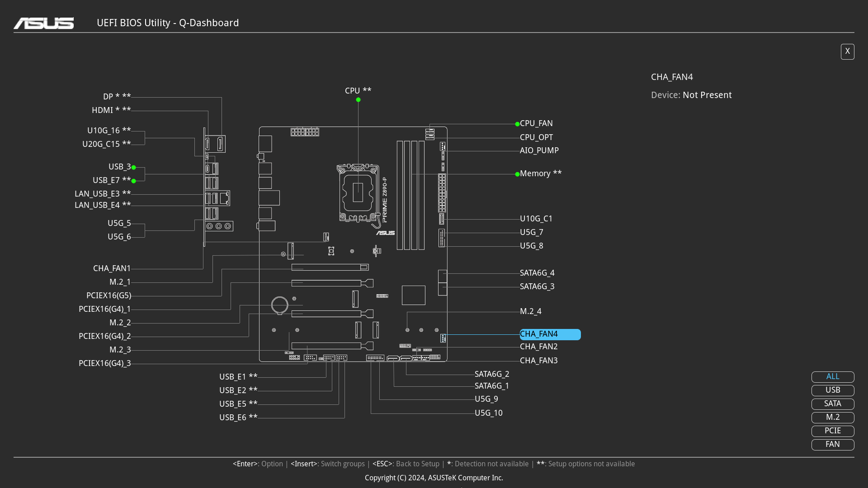Select the U10G_16 ** port label
The image size is (868, 488).
109,131
